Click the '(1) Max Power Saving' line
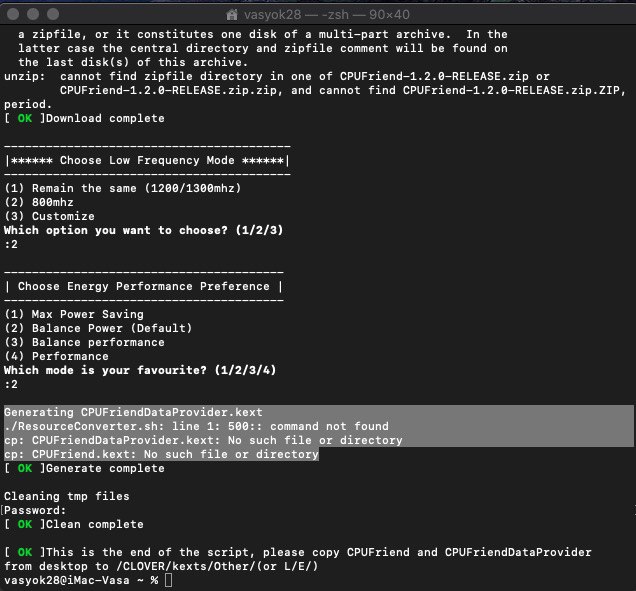This screenshot has width=636, height=591. (74, 314)
